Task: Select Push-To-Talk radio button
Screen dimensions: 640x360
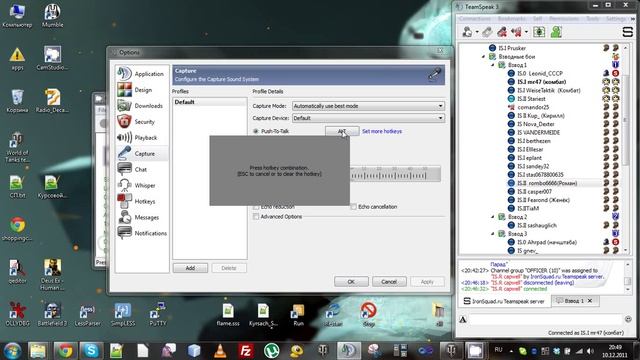Action: click(256, 131)
